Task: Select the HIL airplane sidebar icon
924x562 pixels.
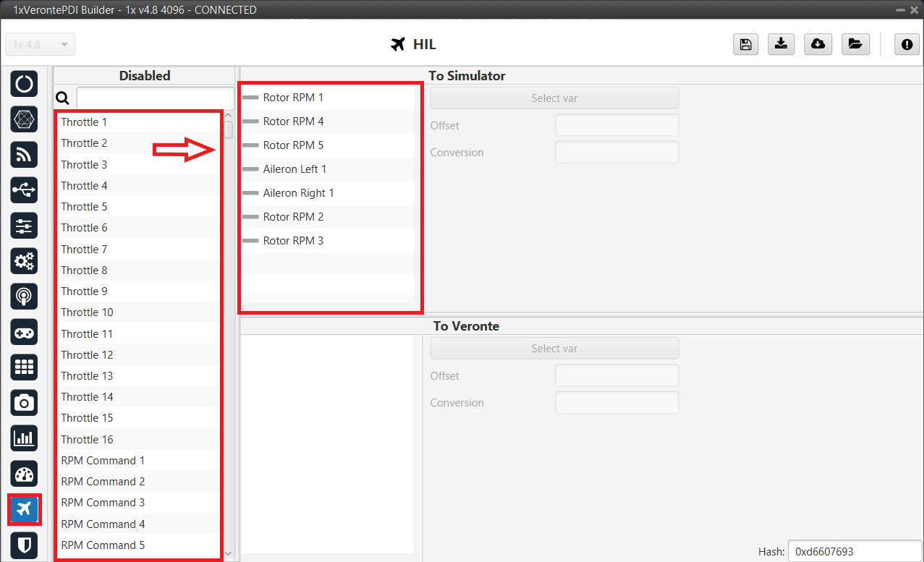Action: coord(25,509)
